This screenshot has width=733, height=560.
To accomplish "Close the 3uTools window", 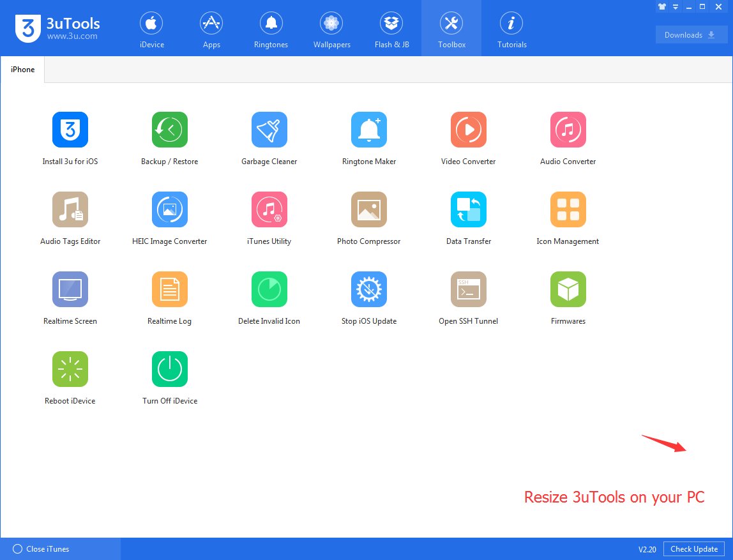I will click(x=718, y=6).
